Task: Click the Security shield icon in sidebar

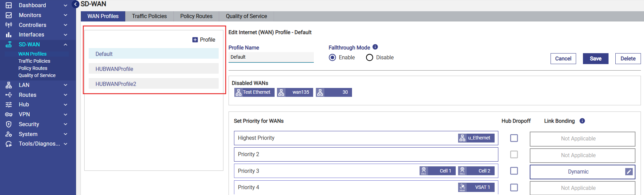Action: (9, 124)
